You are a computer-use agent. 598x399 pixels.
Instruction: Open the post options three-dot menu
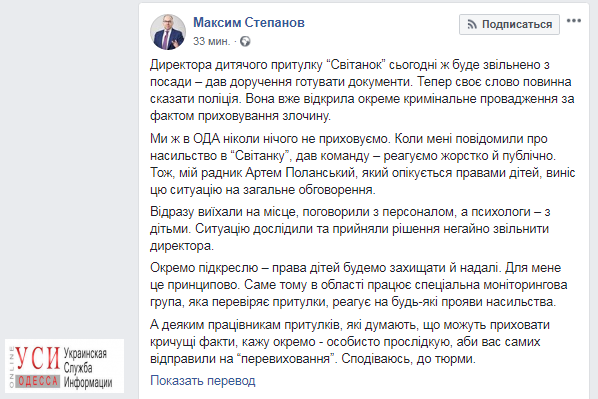coord(574,21)
